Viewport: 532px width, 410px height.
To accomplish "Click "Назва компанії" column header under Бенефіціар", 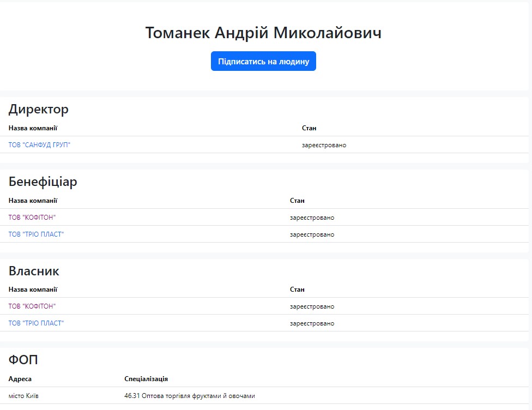I will pyautogui.click(x=33, y=201).
